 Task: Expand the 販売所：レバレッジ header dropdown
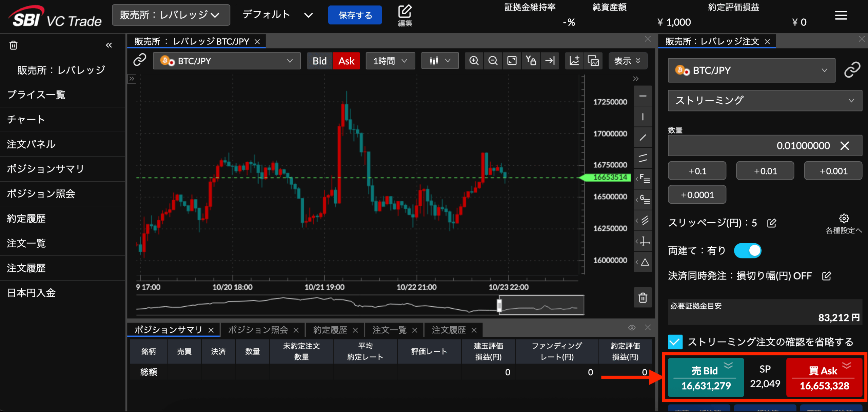[171, 15]
